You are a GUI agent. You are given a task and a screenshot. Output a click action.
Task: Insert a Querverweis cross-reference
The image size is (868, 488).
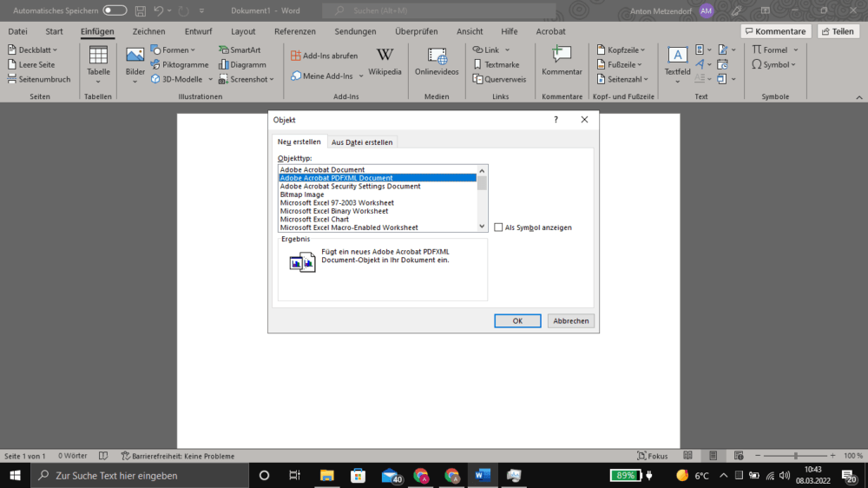499,79
